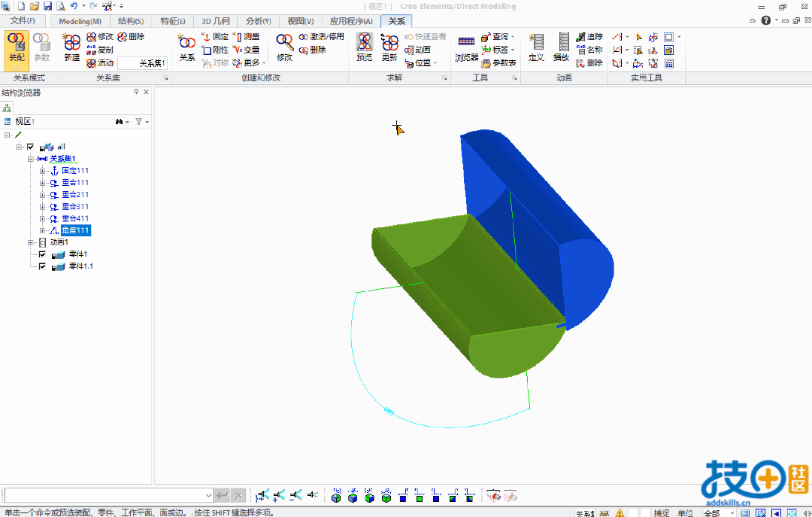Click 复制 relation set button
The image size is (812, 517).
pos(99,50)
